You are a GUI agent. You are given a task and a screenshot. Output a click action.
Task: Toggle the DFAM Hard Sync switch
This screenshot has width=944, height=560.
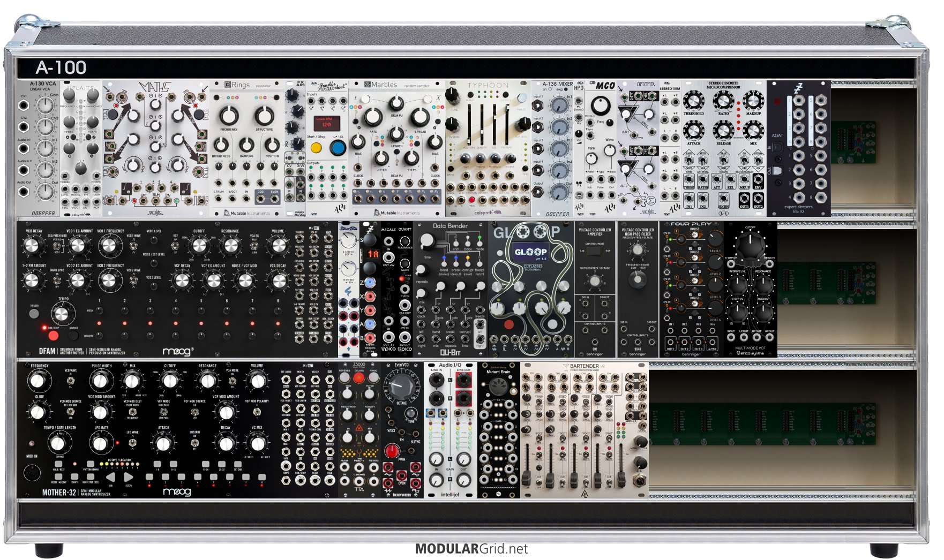point(57,281)
